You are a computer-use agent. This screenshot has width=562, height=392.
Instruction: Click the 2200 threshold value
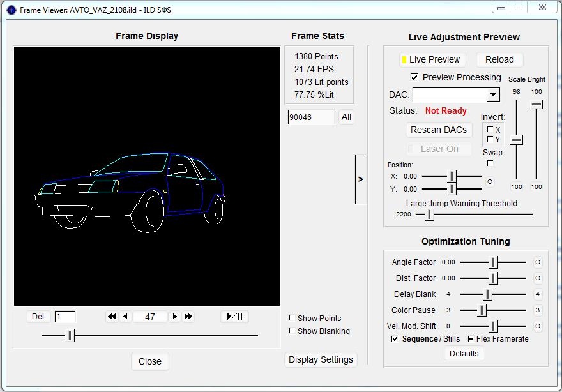[403, 215]
